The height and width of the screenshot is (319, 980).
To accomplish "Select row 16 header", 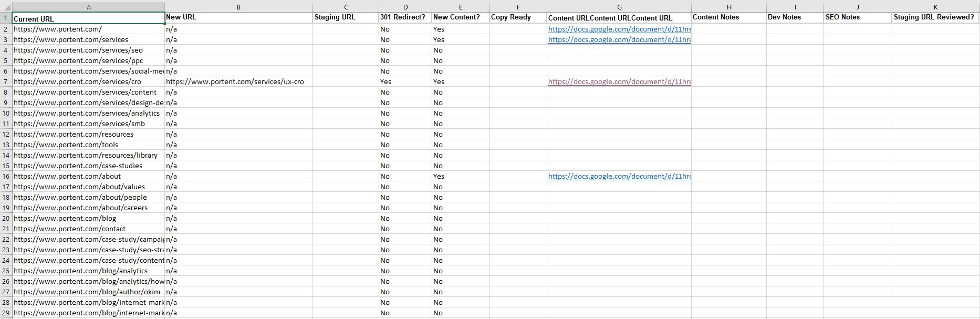I will click(6, 176).
